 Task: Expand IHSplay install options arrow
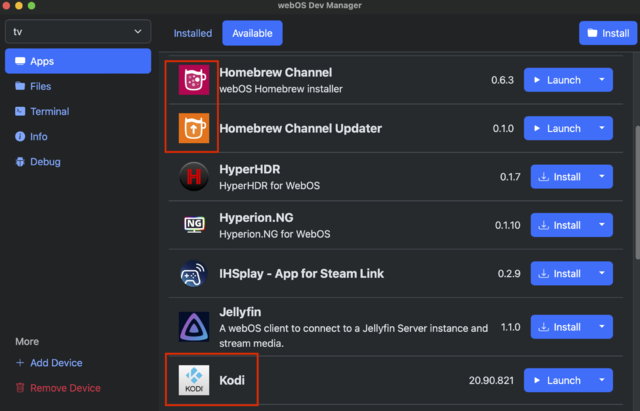(602, 273)
